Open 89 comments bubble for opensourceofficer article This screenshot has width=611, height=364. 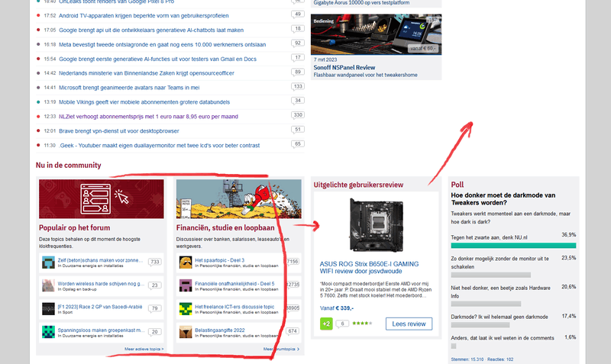(298, 72)
